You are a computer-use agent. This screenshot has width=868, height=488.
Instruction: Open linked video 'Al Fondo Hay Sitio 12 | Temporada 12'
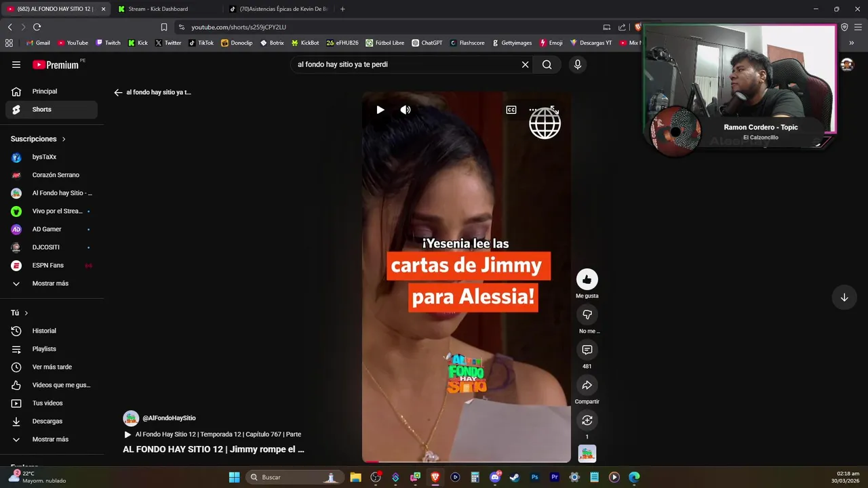pos(213,434)
